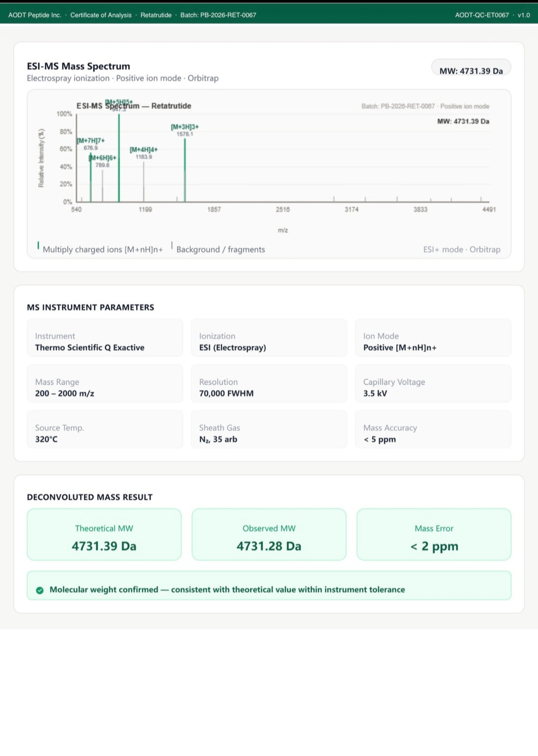This screenshot has height=756, width=538.
Task: Click legend text 'Background / fragments'
Action: coord(221,250)
